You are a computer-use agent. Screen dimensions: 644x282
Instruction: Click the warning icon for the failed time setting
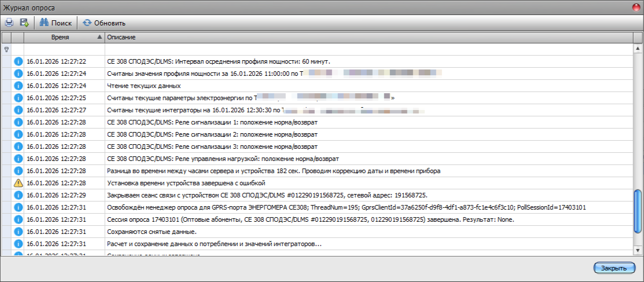tap(18, 183)
